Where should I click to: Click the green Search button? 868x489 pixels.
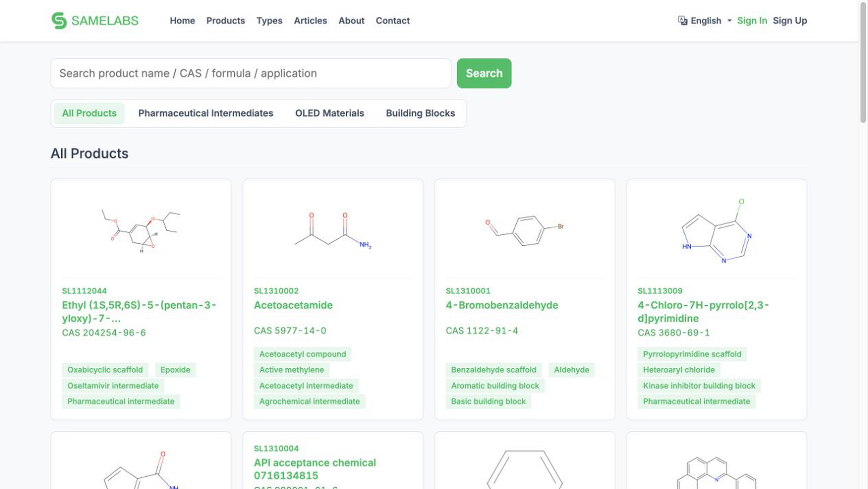(x=484, y=73)
